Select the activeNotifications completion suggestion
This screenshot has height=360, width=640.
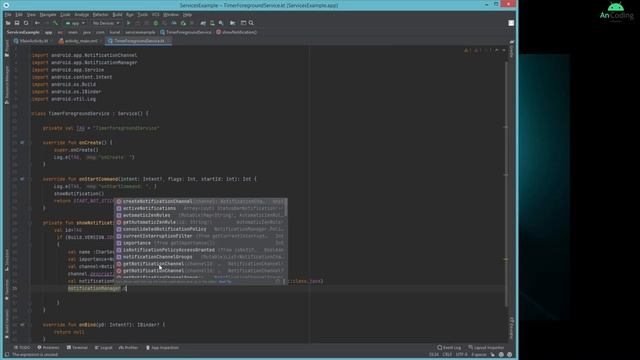pyautogui.click(x=200, y=208)
